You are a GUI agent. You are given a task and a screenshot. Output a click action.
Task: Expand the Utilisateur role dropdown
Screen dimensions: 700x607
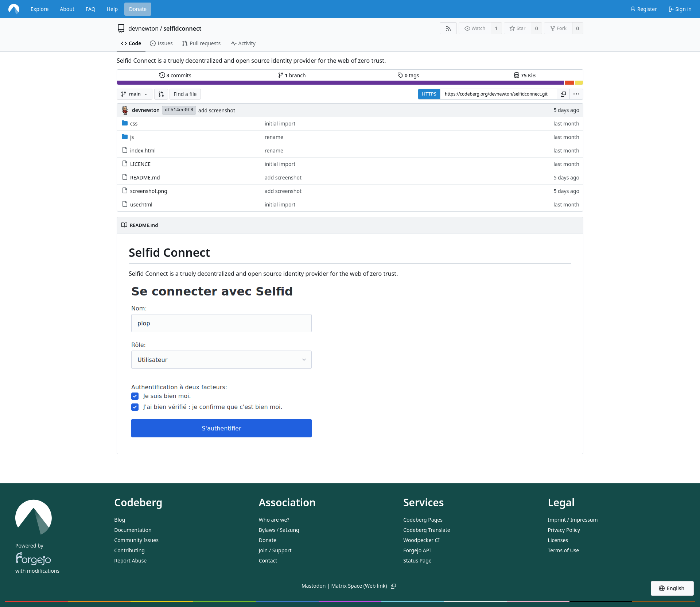coord(221,360)
